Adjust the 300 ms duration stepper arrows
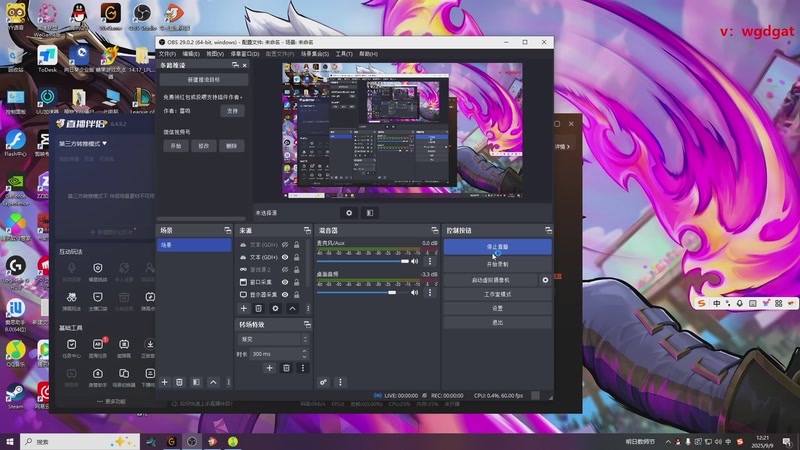The height and width of the screenshot is (450, 800). [x=305, y=354]
